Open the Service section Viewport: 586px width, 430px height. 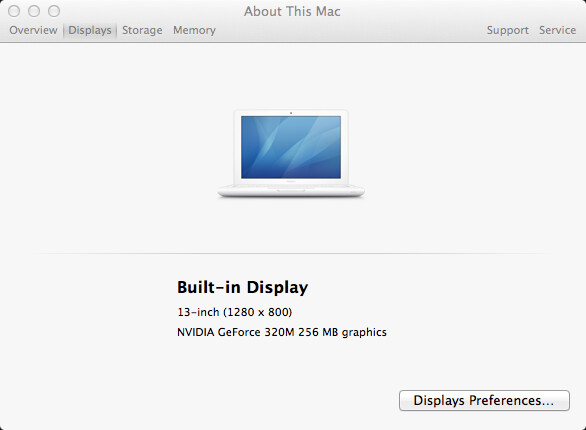[x=557, y=30]
